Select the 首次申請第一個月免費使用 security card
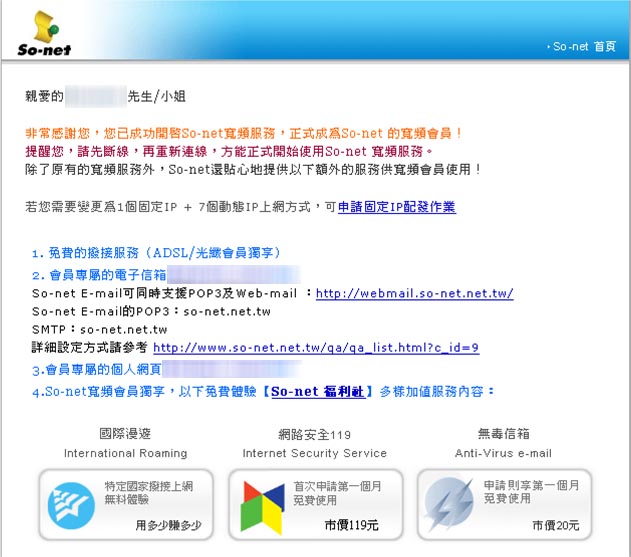The height and width of the screenshot is (557, 631). [316, 504]
